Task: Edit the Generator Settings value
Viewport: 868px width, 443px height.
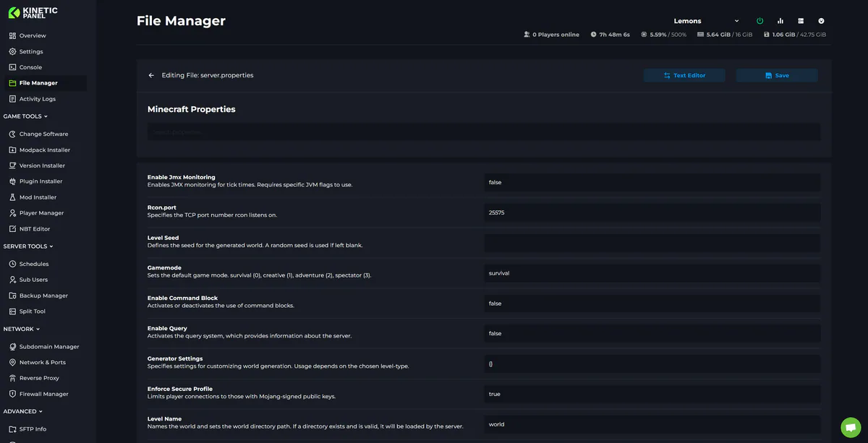Action: pos(652,364)
